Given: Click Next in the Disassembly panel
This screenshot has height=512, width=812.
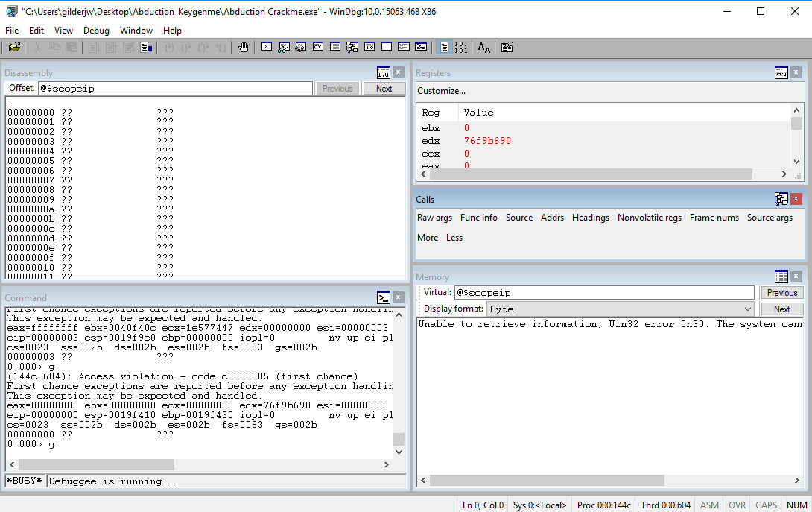Looking at the screenshot, I should [384, 88].
